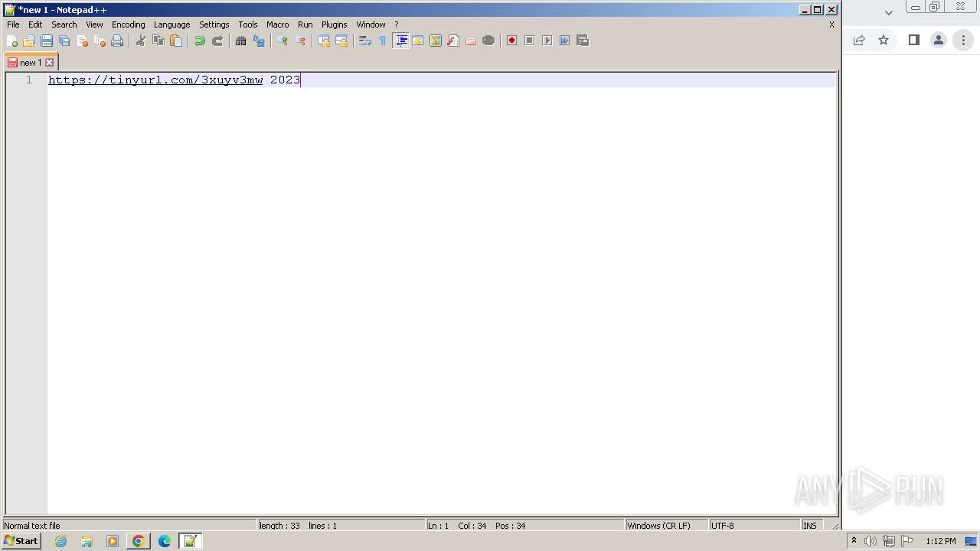
Task: Click 'Ln : 1 Col : 34' status text
Action: [457, 526]
